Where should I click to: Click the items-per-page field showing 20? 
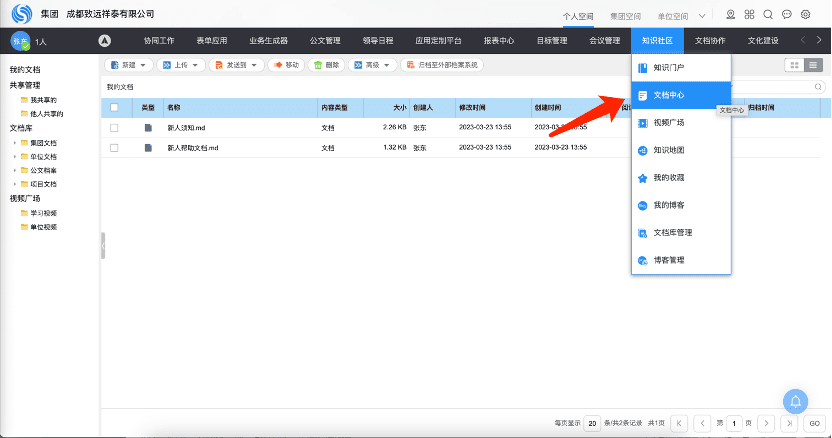pyautogui.click(x=592, y=423)
